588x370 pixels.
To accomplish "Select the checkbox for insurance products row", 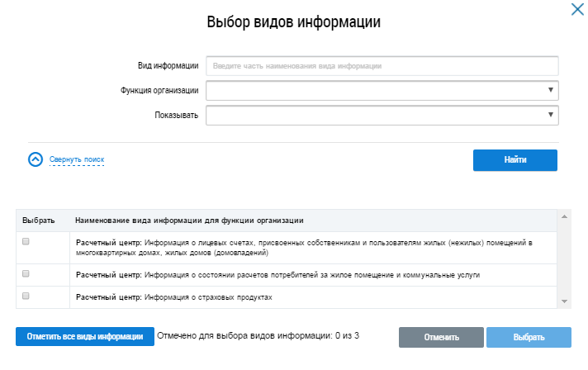I will pos(26,296).
